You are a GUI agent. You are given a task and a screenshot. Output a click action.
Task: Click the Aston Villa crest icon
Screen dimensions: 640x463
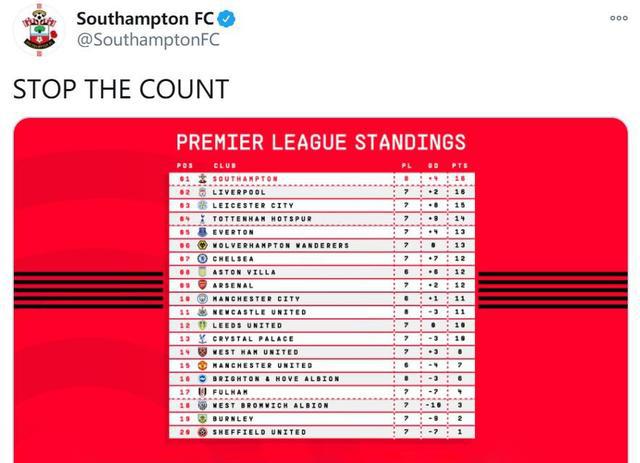click(x=203, y=272)
